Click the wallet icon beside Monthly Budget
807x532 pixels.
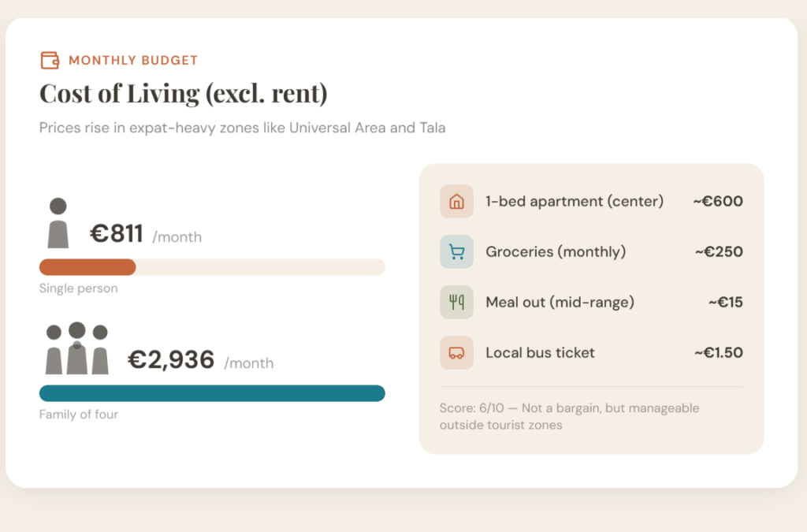pos(50,60)
